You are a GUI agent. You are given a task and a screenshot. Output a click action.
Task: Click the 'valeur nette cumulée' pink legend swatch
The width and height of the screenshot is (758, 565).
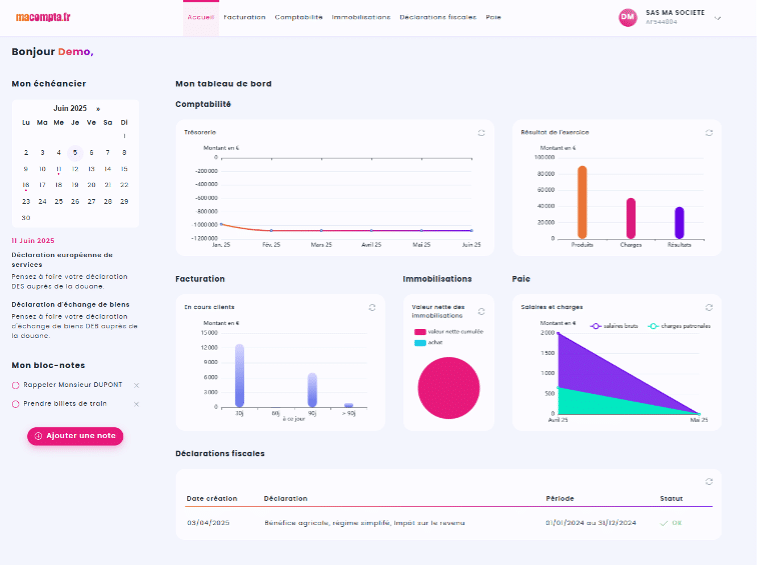coord(420,331)
